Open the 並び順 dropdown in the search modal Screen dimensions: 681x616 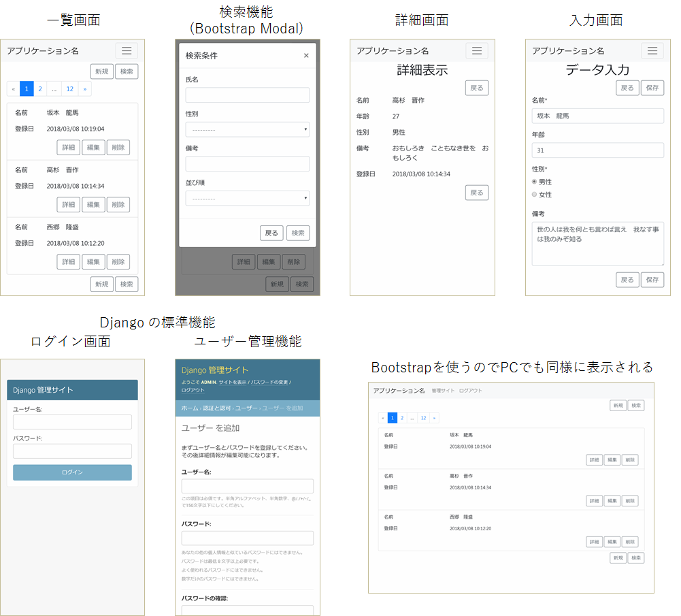coord(247,198)
